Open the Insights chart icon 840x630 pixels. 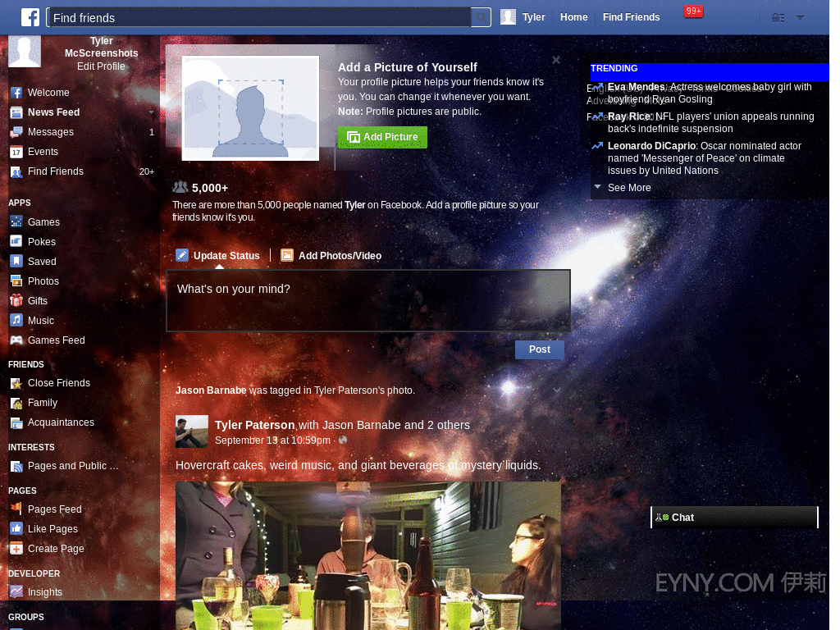(x=16, y=592)
